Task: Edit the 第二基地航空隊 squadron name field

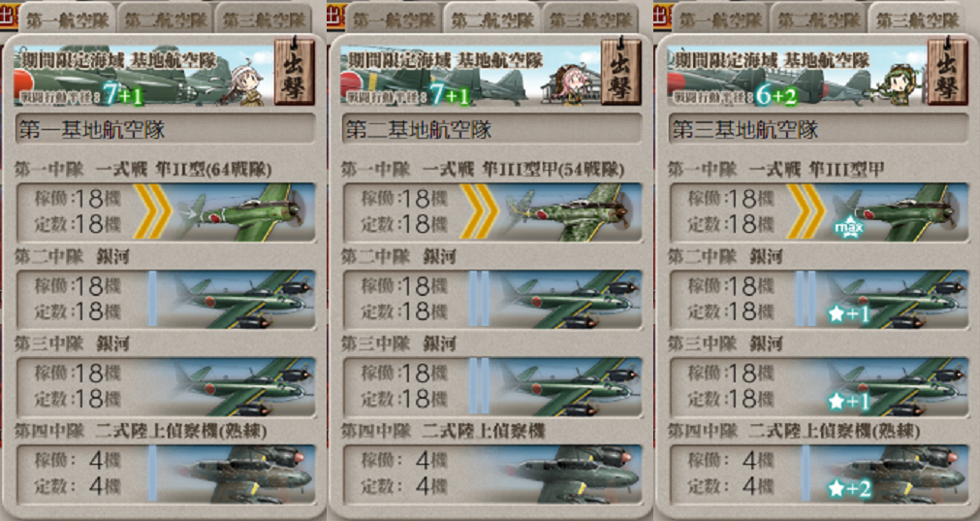Action: coord(492,129)
